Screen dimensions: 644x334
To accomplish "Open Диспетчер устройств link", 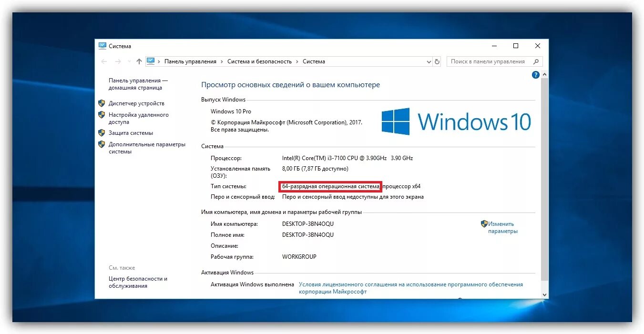I will click(x=136, y=103).
